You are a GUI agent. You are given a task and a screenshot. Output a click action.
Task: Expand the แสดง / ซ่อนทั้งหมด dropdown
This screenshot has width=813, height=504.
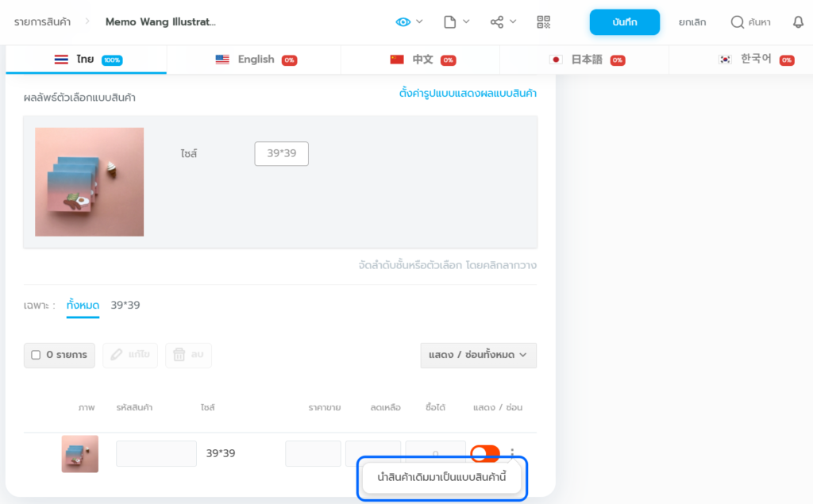[x=478, y=355]
